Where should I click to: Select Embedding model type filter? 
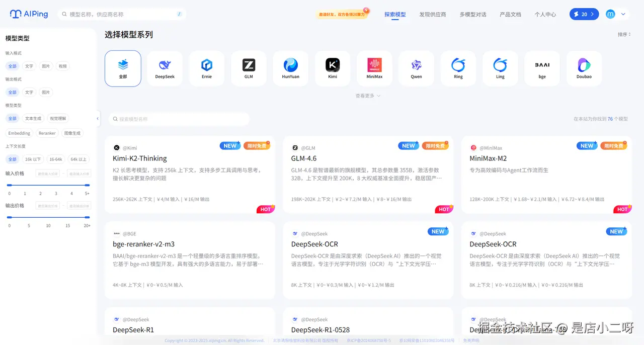[x=19, y=133]
